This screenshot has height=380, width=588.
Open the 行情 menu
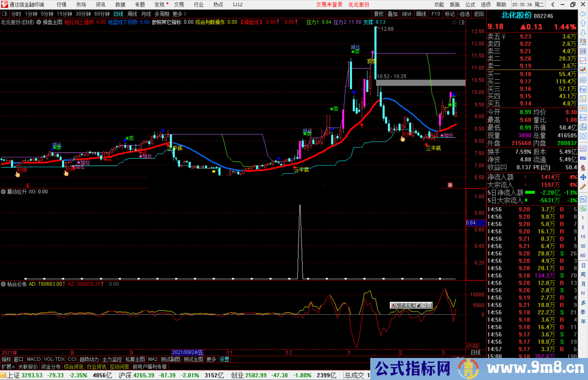pyautogui.click(x=61, y=5)
